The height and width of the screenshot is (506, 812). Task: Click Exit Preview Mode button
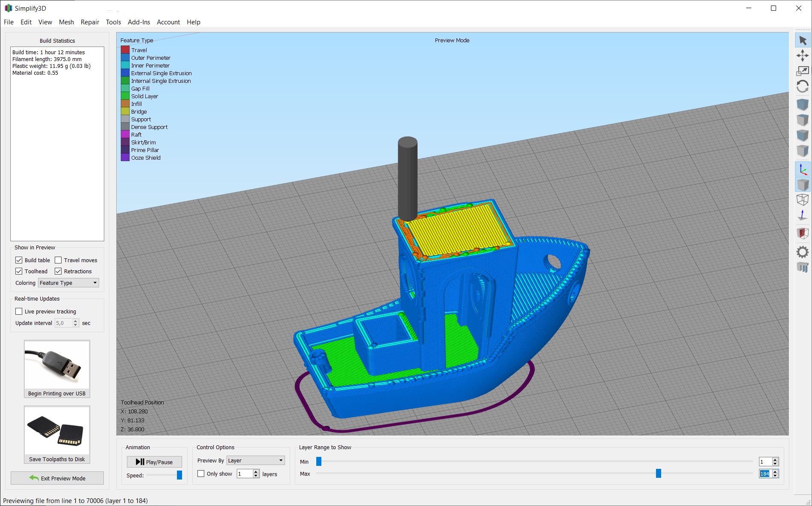(57, 478)
